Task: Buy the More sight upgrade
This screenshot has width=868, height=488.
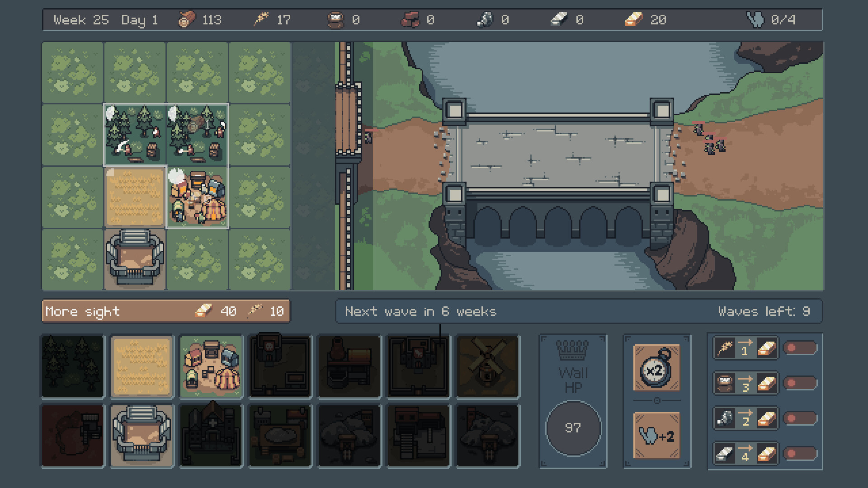Action: pyautogui.click(x=166, y=311)
